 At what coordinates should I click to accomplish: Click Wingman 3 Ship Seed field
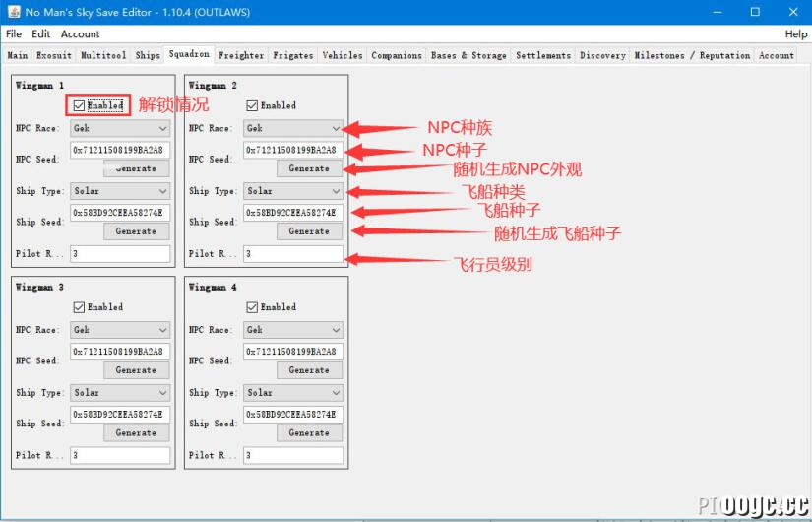(120, 415)
